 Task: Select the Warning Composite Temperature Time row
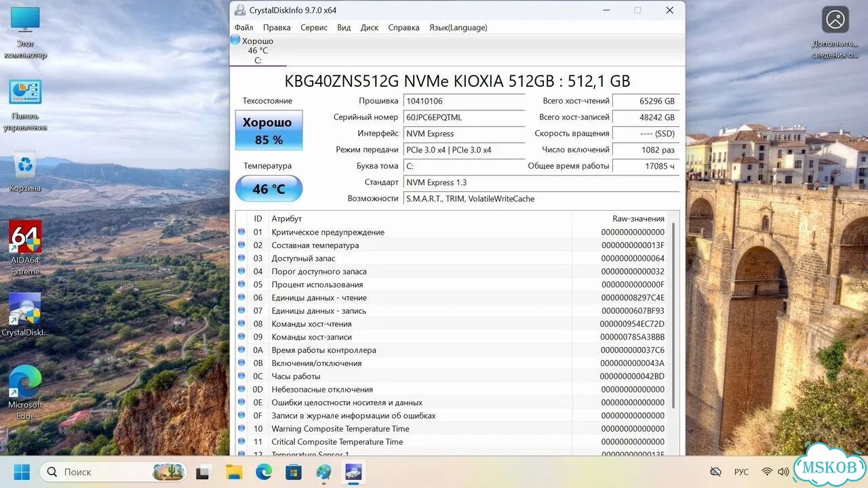tap(452, 428)
